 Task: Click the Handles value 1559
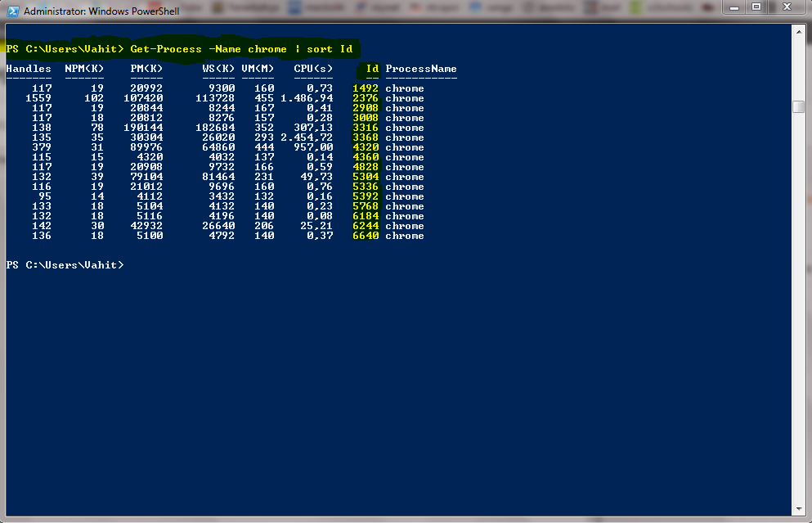pos(38,98)
